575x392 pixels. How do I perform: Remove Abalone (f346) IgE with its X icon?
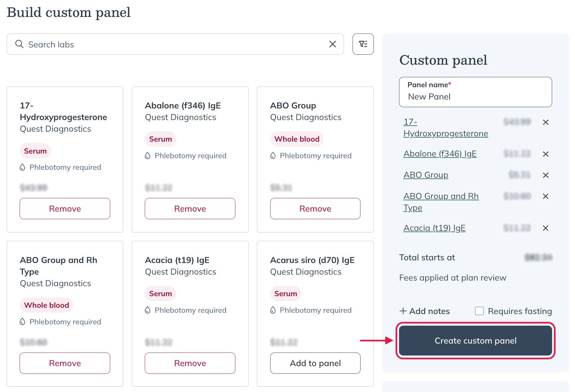pos(546,154)
